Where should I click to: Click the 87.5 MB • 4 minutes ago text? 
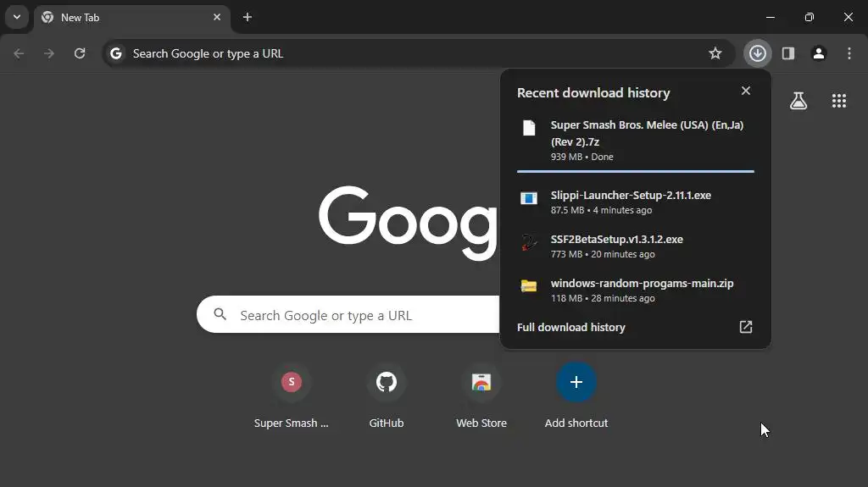(x=601, y=210)
